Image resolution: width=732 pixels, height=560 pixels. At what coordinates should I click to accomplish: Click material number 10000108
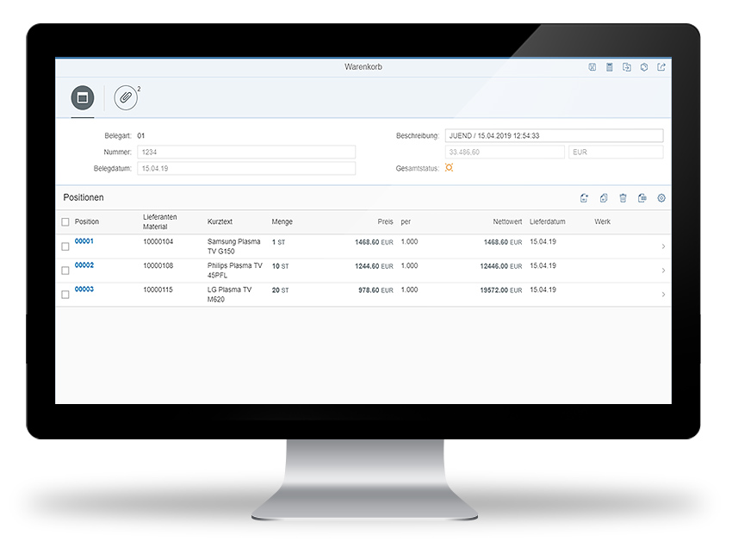pyautogui.click(x=158, y=265)
